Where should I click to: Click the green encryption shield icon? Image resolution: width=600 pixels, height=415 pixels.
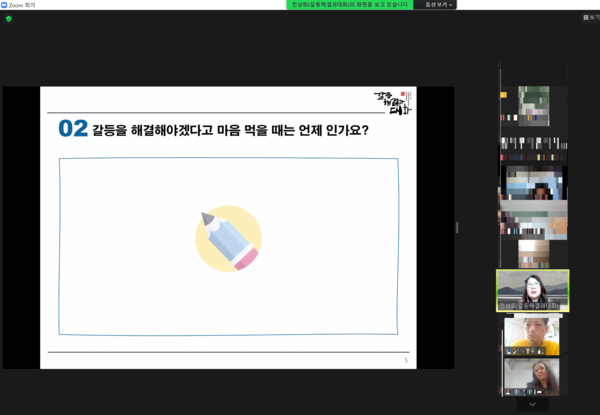(8, 18)
